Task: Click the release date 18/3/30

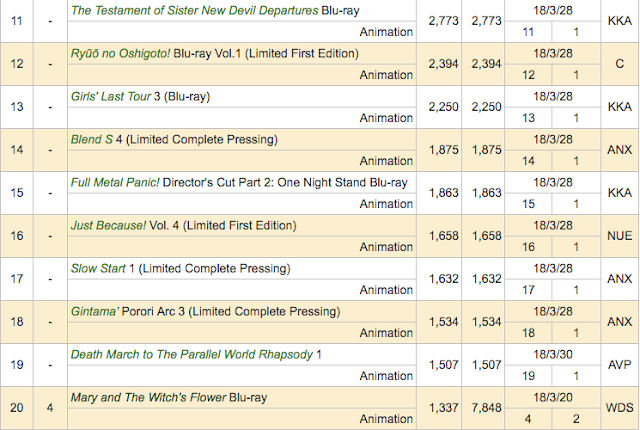Action: click(x=553, y=355)
